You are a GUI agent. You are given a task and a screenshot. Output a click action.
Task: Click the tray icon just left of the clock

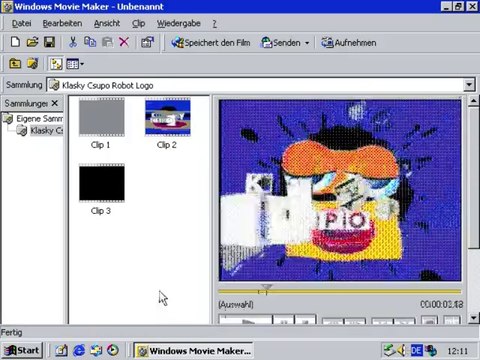click(431, 351)
